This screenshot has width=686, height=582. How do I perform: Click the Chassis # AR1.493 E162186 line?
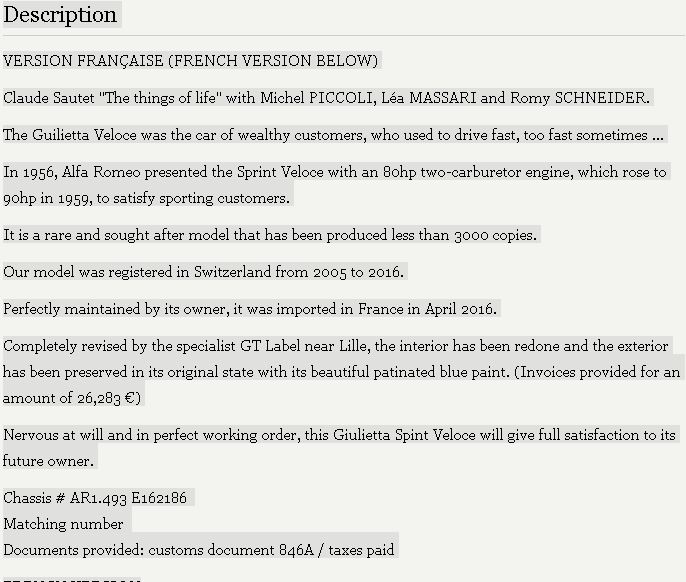(95, 498)
